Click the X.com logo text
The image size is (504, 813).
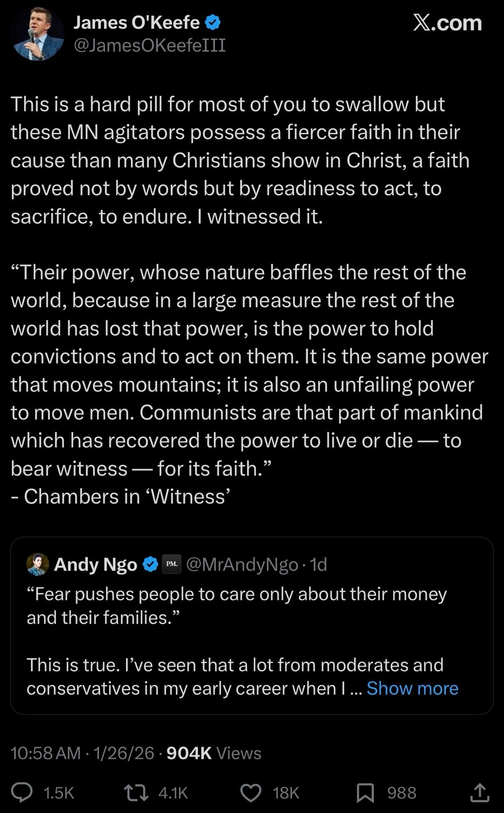(x=447, y=23)
